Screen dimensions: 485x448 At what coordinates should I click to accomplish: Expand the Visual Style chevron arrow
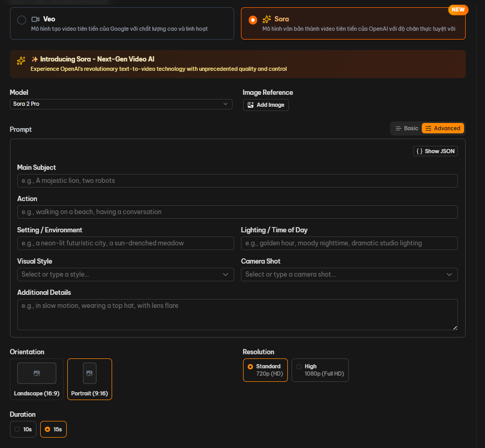(225, 275)
